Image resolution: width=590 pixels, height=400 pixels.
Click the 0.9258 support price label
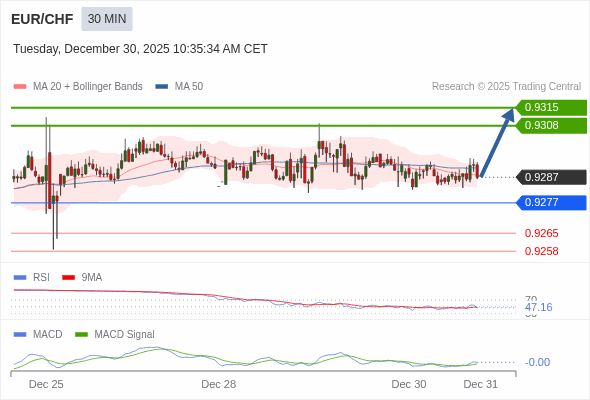pos(541,251)
